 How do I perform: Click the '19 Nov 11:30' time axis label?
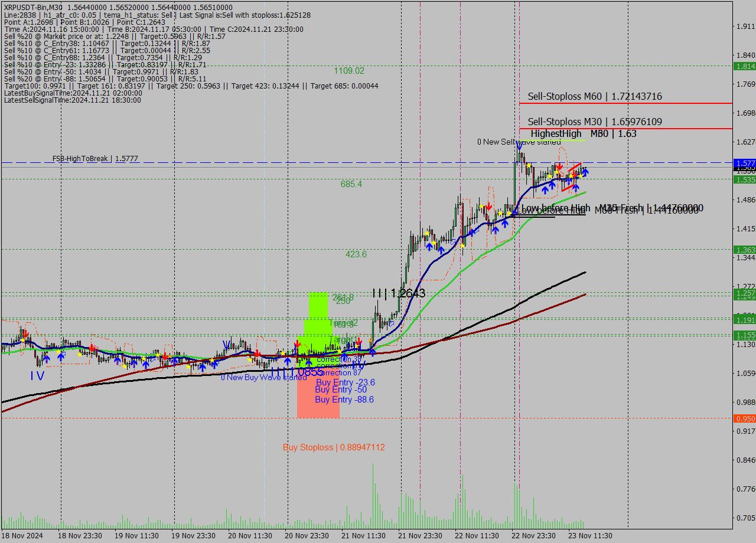[136, 536]
